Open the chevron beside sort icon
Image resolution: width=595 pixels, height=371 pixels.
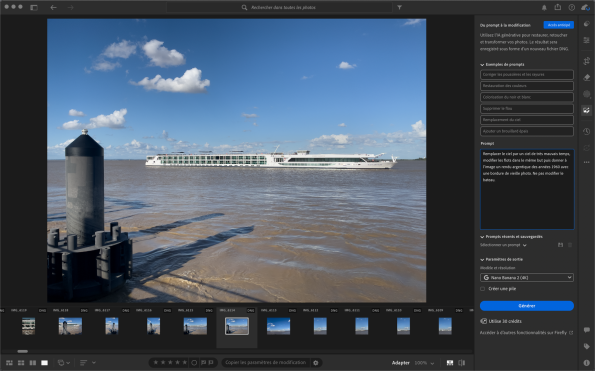pyautogui.click(x=94, y=363)
